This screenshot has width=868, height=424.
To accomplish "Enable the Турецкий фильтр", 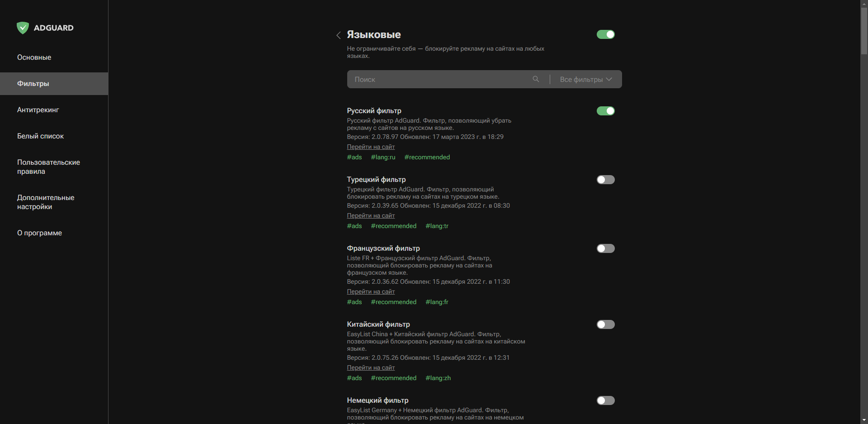I will tap(605, 180).
